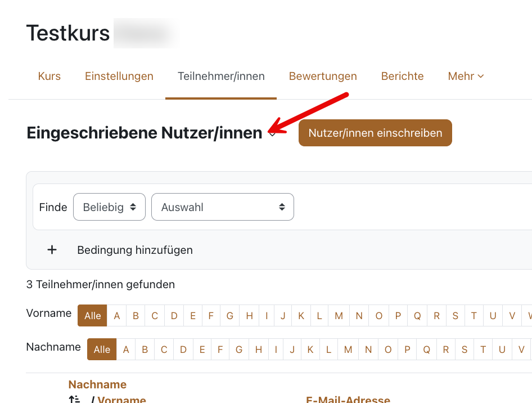Filter Nachname by letter A
Image resolution: width=532 pixels, height=403 pixels.
coord(126,350)
